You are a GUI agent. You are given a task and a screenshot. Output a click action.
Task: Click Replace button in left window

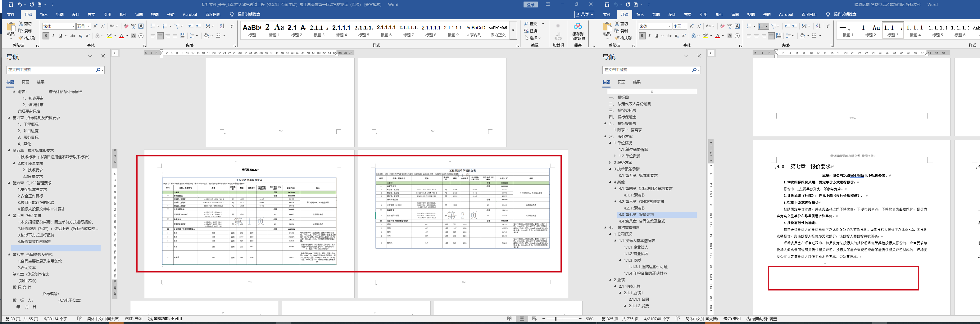pos(531,31)
